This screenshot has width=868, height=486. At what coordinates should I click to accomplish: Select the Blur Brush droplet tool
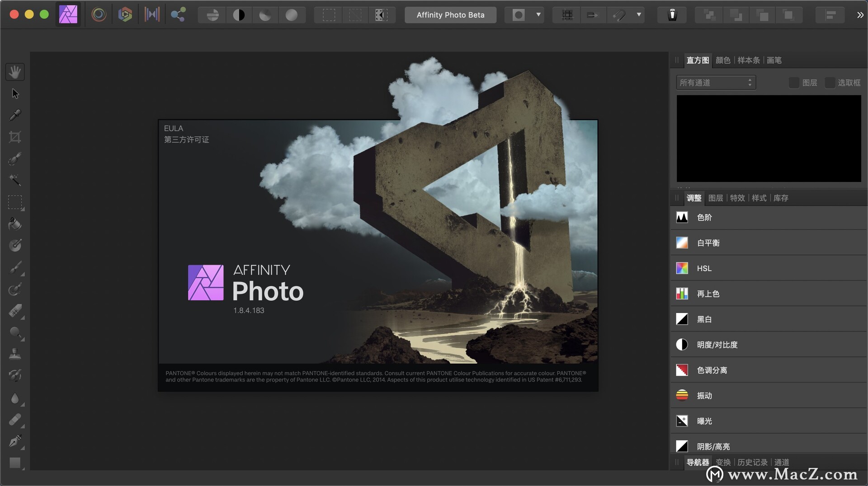pyautogui.click(x=15, y=398)
